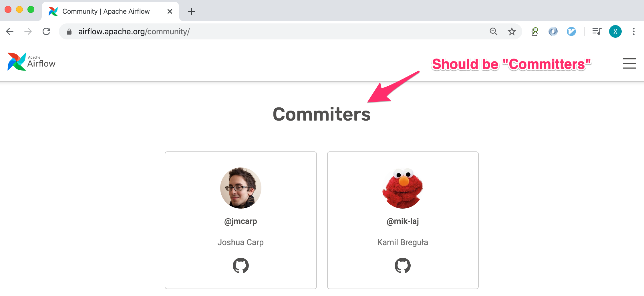View the site security lock icon
644x296 pixels.
pyautogui.click(x=69, y=31)
